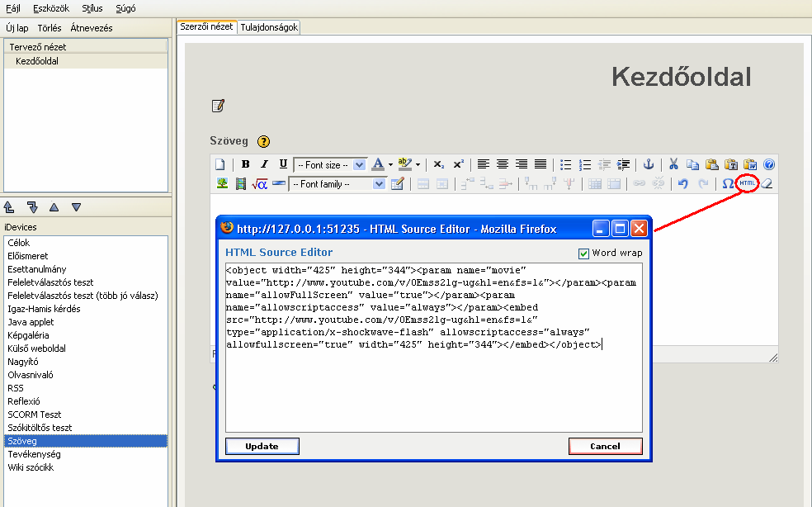
Task: Click Átnevezés to rename page
Action: coord(92,28)
